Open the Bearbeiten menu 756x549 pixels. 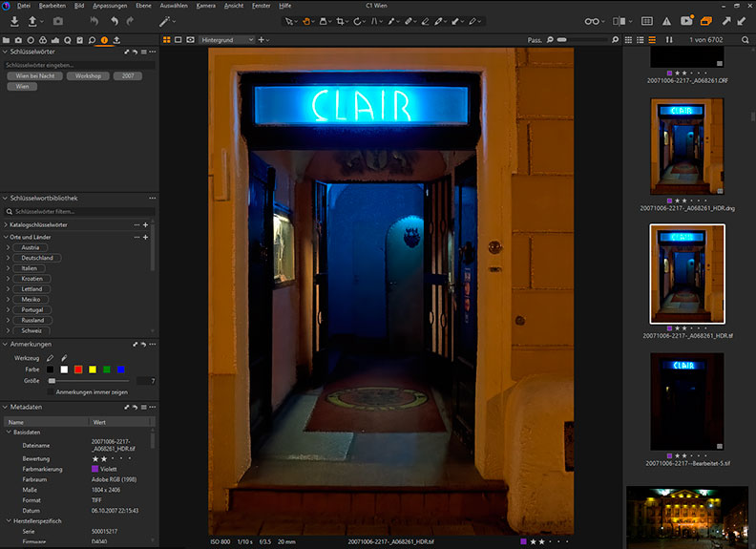(x=52, y=6)
